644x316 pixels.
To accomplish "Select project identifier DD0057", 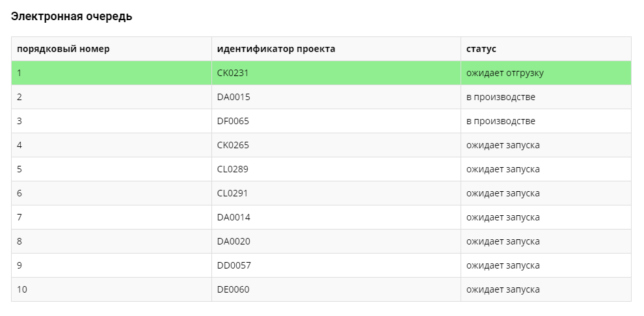I will click(x=234, y=265).
